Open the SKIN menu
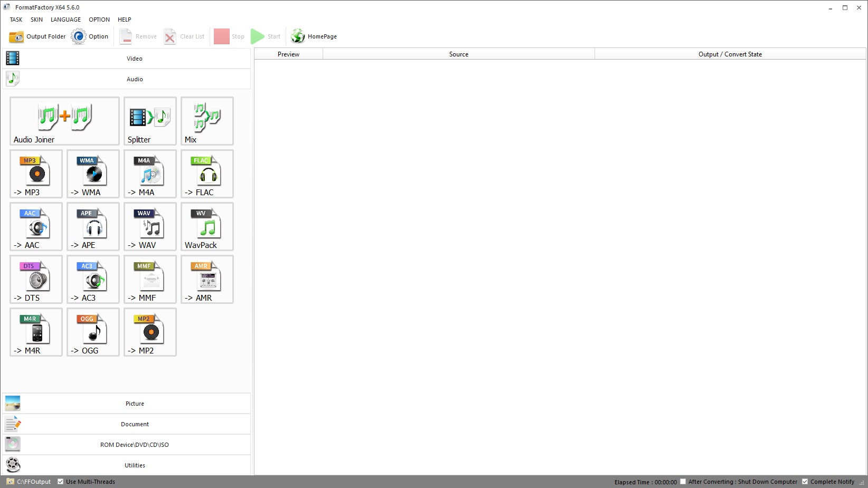Screen dimensions: 868x488 (37, 20)
